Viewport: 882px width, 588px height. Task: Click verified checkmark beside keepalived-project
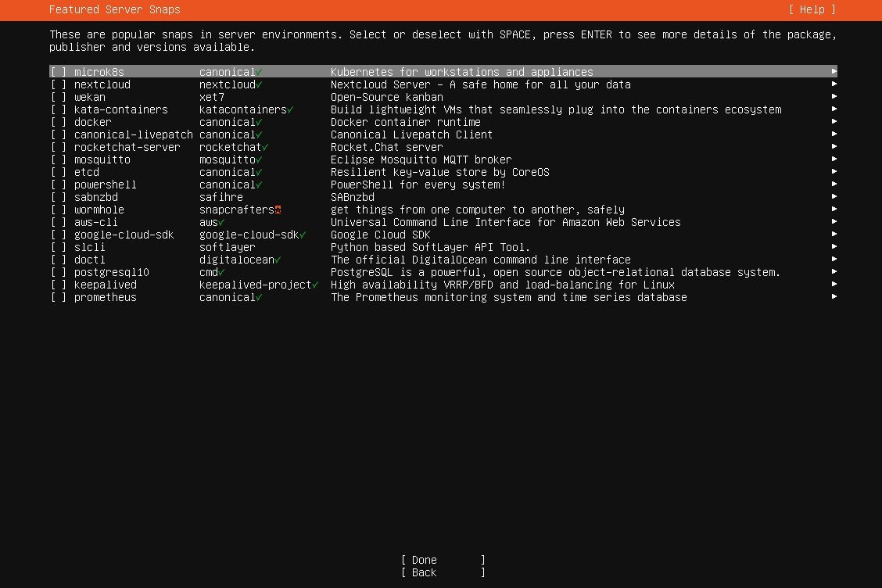coord(315,285)
